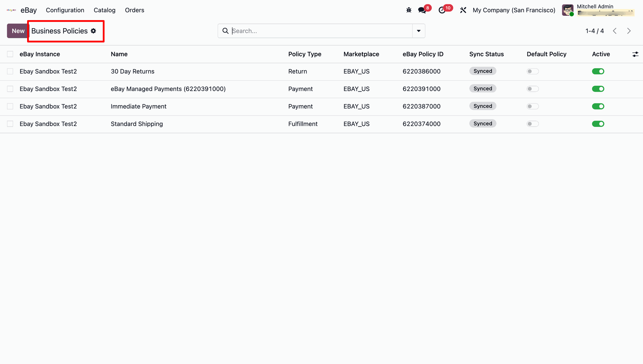Open the conversations chat icon
This screenshot has height=364, width=643.
[x=422, y=10]
